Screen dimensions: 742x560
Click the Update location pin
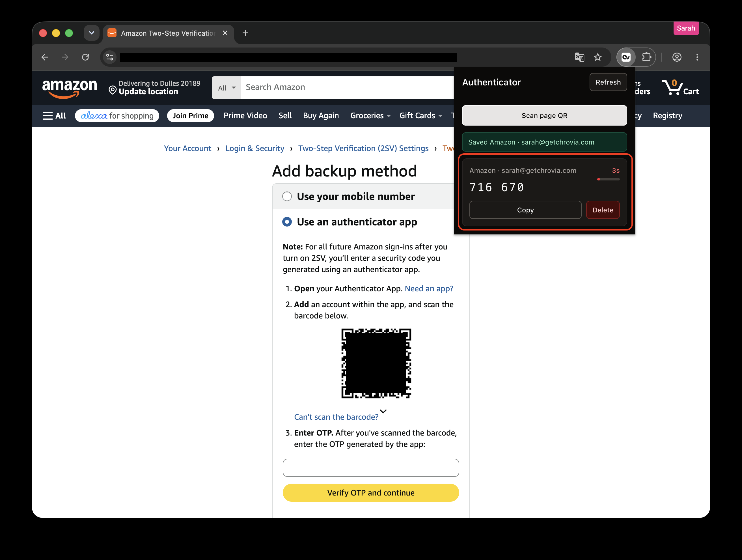(x=113, y=90)
